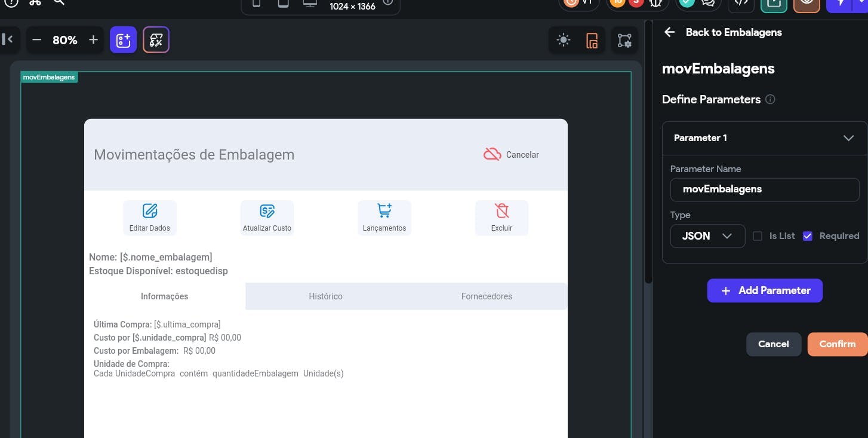Zoom in the canvas with plus
Image resolution: width=868 pixels, height=438 pixels.
click(x=93, y=40)
